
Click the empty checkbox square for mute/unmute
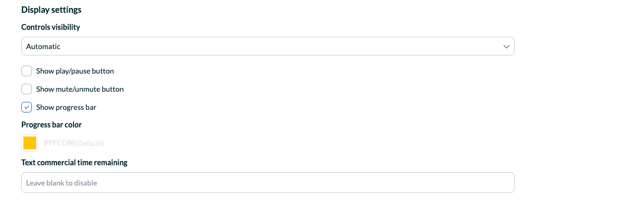pyautogui.click(x=27, y=89)
